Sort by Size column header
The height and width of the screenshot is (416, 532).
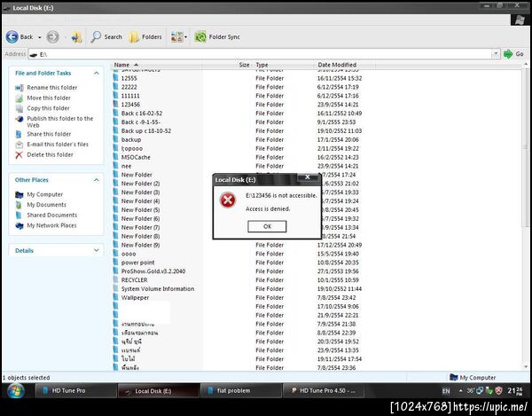click(227, 65)
